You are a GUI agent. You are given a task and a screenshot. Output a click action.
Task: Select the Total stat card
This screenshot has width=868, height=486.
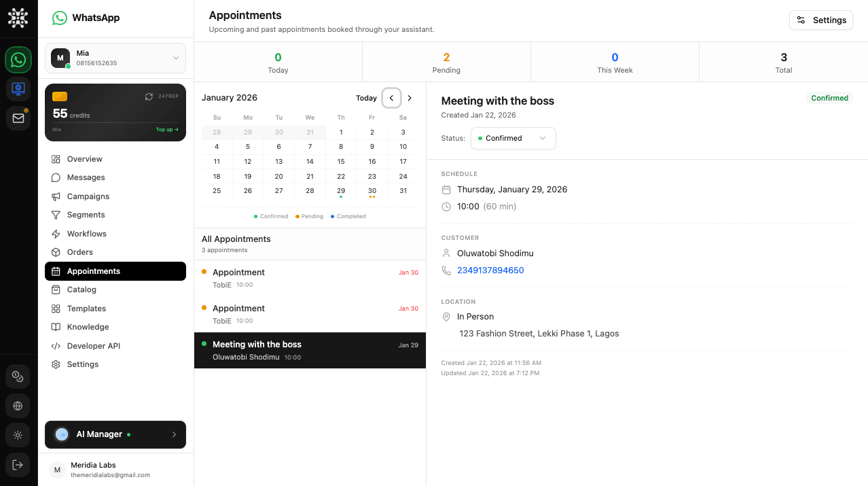coord(783,62)
